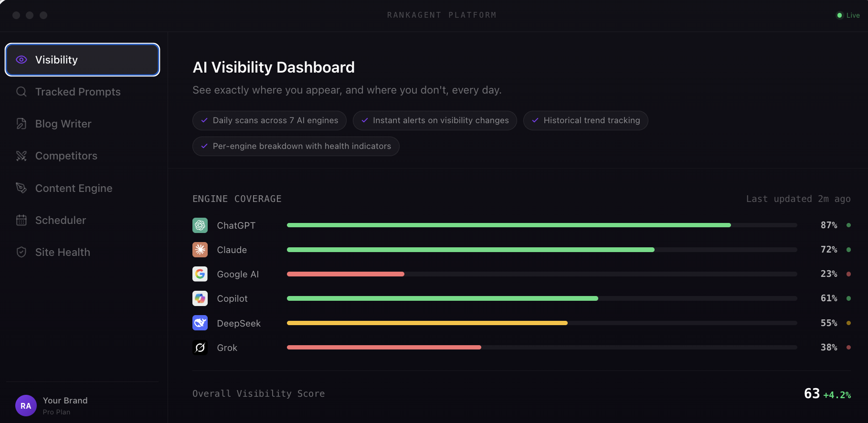
Task: Click the ChatGPT 87% coverage bar
Action: tap(508, 225)
